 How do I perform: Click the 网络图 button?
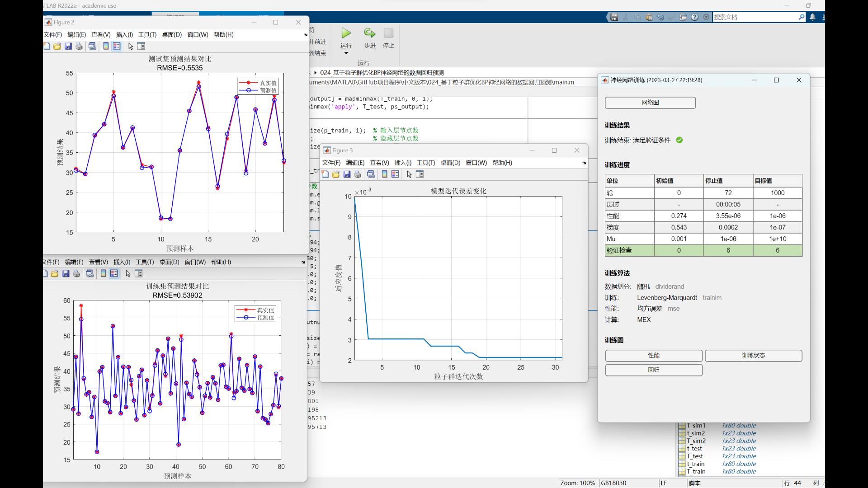pyautogui.click(x=650, y=103)
